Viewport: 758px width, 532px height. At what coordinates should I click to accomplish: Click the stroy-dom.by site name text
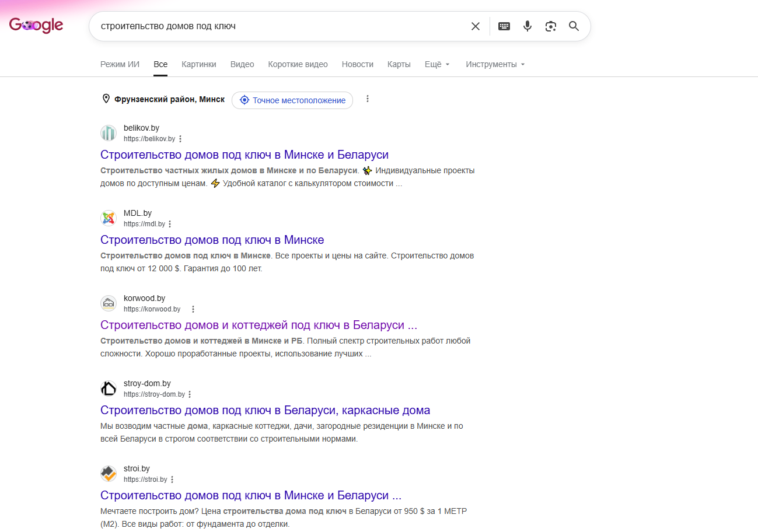pos(147,383)
